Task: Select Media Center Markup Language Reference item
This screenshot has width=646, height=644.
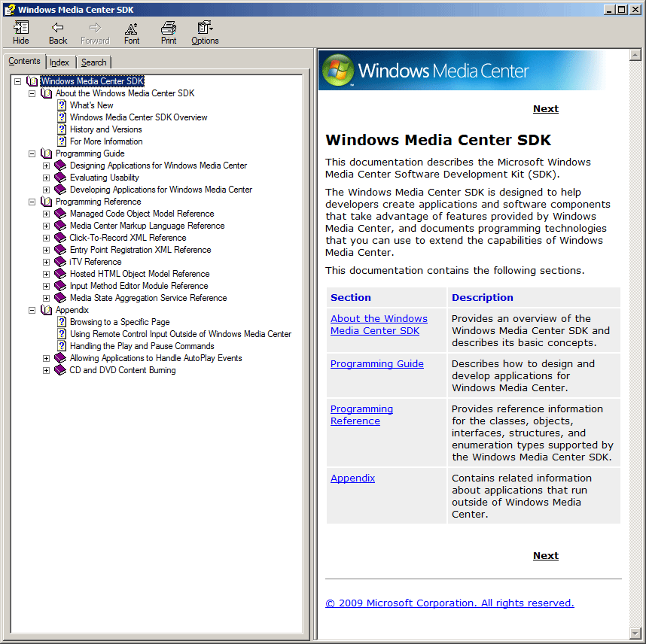Action: [147, 226]
